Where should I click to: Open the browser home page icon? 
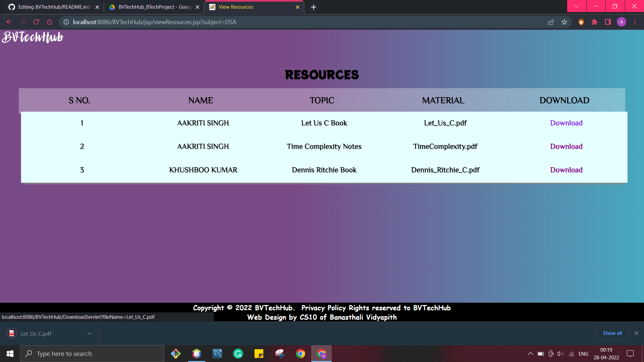pyautogui.click(x=49, y=22)
